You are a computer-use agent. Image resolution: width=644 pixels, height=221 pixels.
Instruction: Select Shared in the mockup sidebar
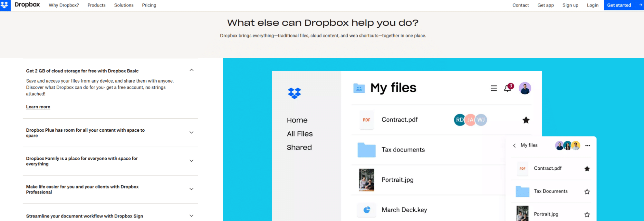click(x=299, y=147)
